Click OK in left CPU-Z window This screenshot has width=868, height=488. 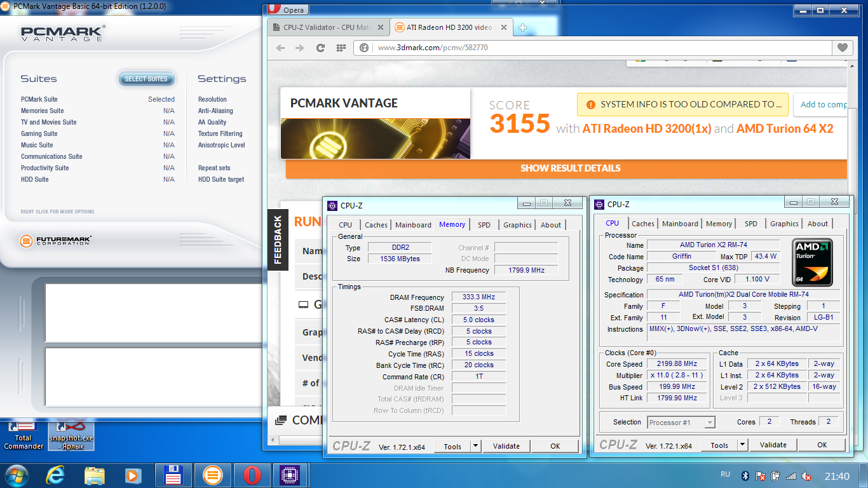555,446
